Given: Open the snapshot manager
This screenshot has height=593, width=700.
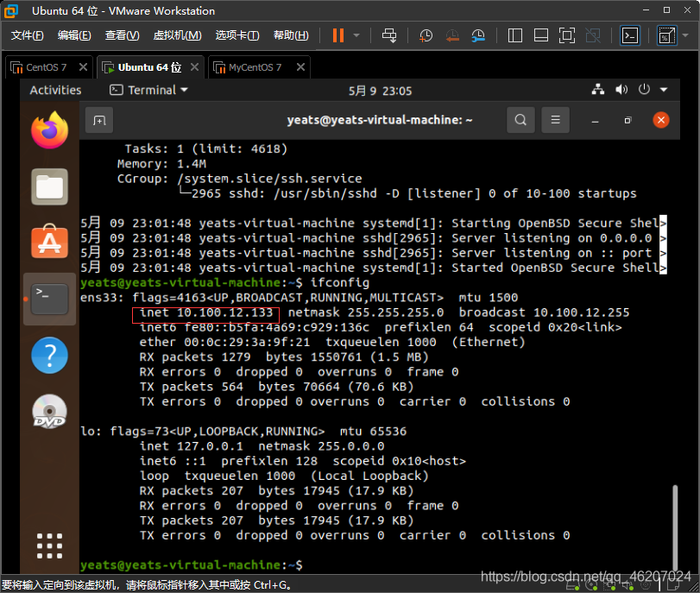Looking at the screenshot, I should tap(478, 35).
